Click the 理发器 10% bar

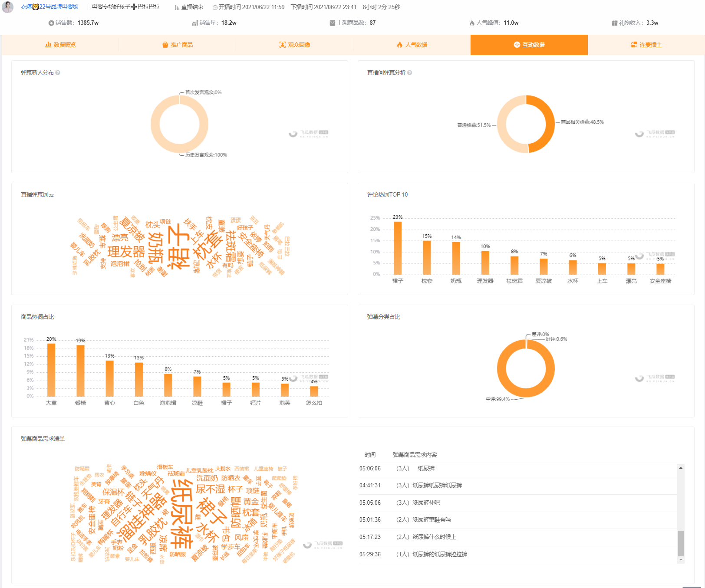pos(485,263)
